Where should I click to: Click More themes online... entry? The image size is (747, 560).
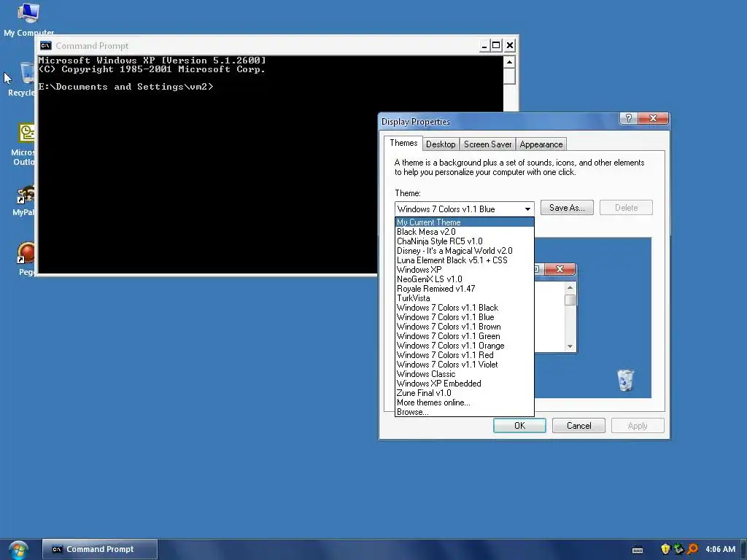pos(465,402)
